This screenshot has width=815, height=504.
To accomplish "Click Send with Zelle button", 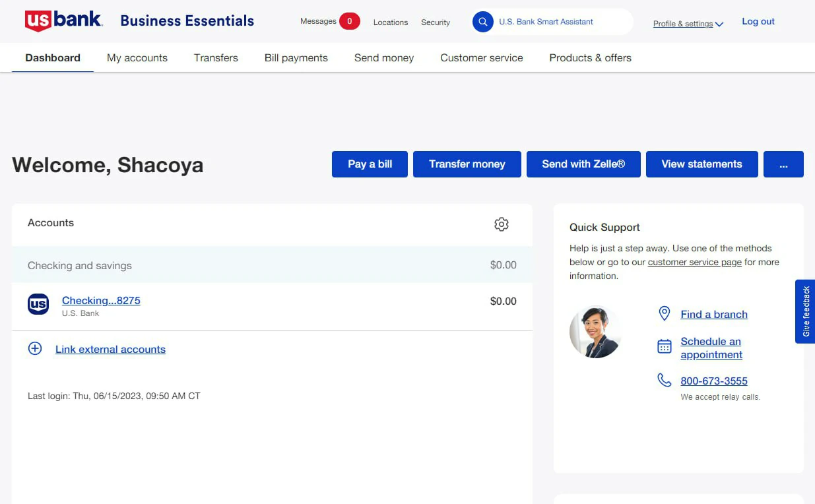I will point(583,164).
